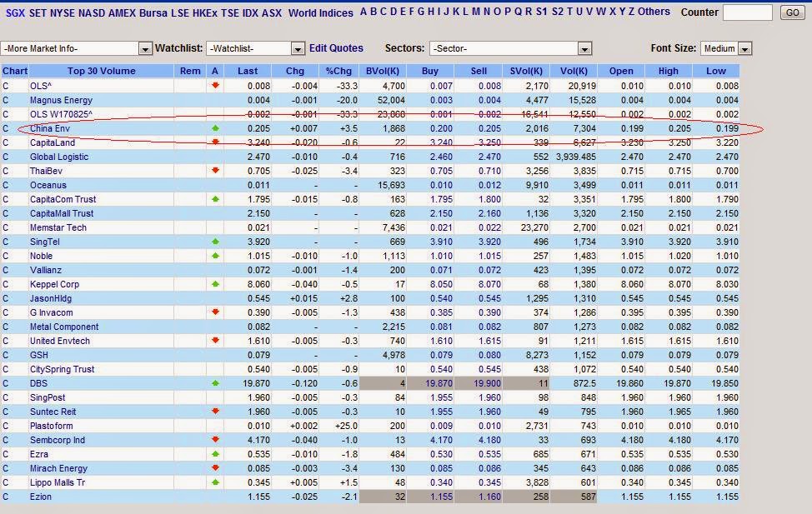The height and width of the screenshot is (514, 812).
Task: Sort by the Vol(K) column header
Action: point(574,71)
